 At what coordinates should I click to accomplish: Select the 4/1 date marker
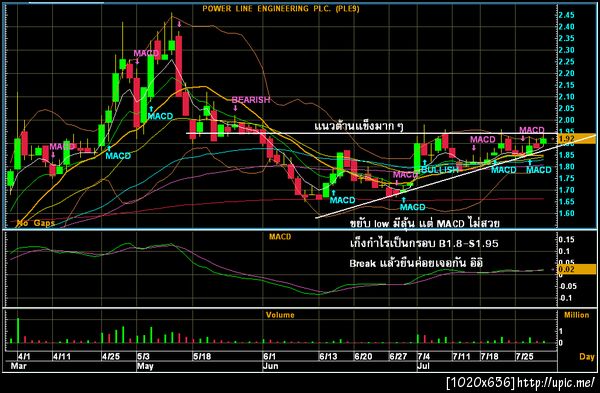point(24,357)
